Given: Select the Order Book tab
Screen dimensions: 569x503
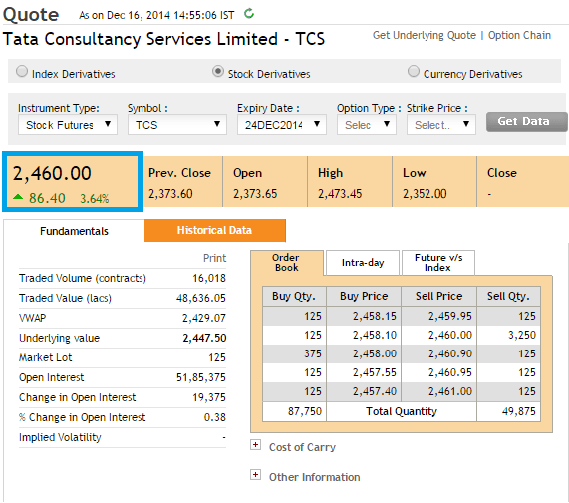Looking at the screenshot, I should (x=286, y=262).
